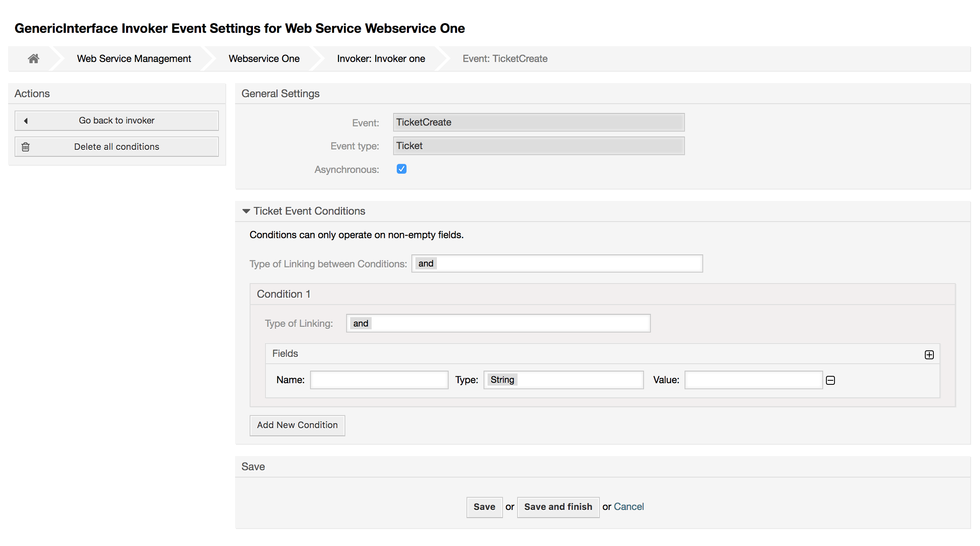Click the Add New Condition button
Image resolution: width=980 pixels, height=546 pixels.
click(x=297, y=425)
